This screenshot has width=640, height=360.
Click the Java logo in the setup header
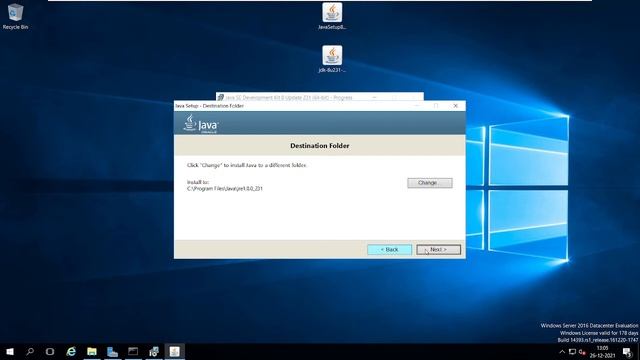click(201, 124)
